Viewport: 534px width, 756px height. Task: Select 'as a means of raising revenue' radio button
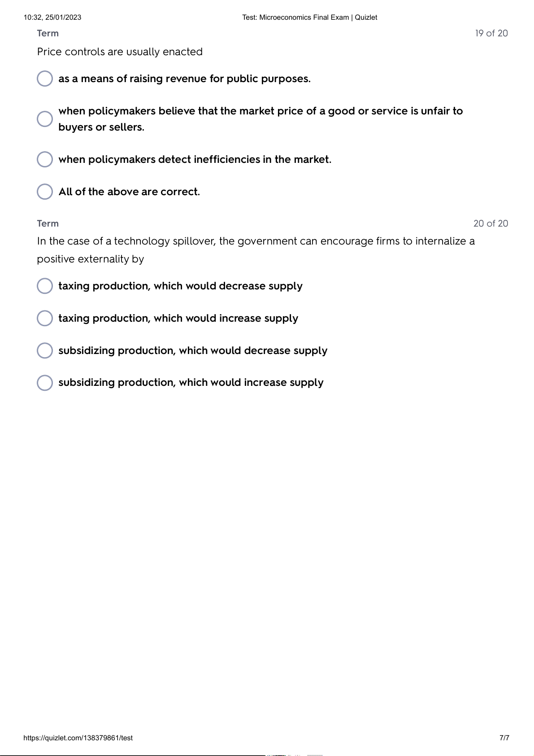tap(45, 79)
